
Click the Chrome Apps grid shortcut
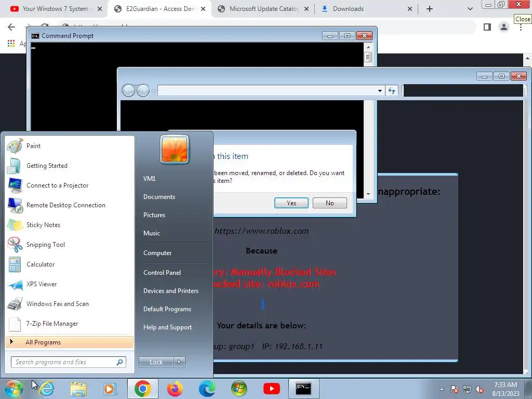coord(11,44)
